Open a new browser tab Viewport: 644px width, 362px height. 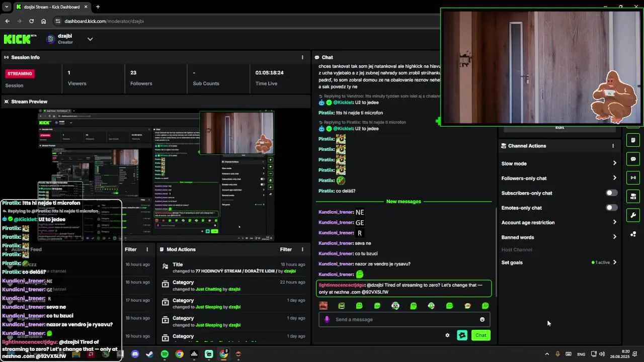tap(98, 7)
